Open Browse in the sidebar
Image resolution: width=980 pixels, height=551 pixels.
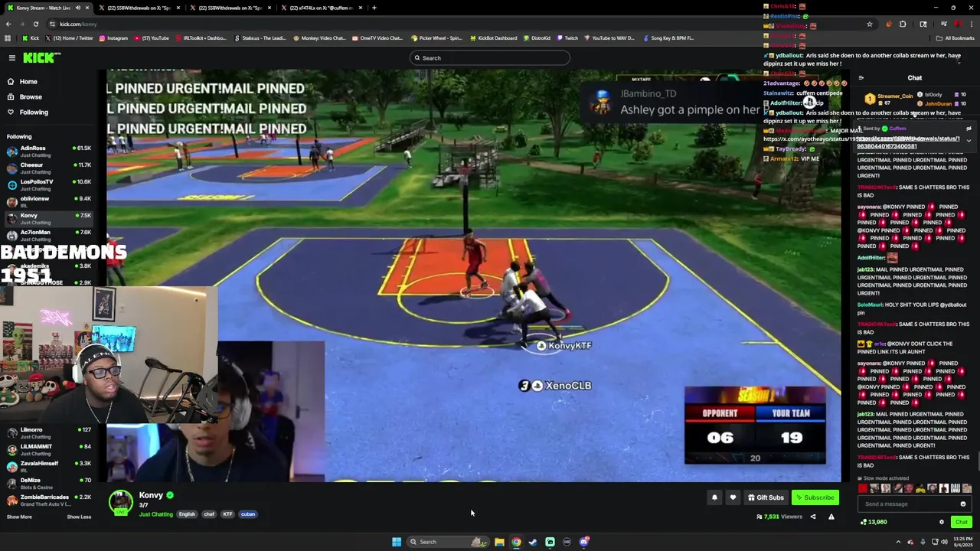pyautogui.click(x=31, y=96)
